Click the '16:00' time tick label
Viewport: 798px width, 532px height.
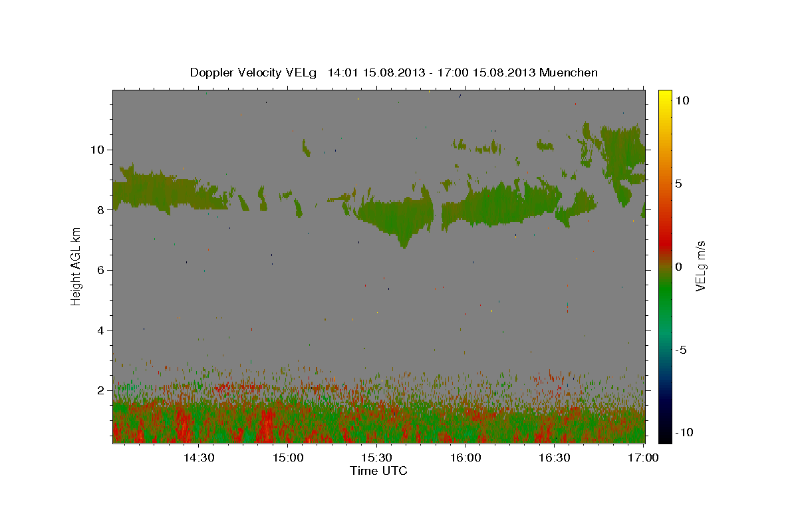click(465, 458)
